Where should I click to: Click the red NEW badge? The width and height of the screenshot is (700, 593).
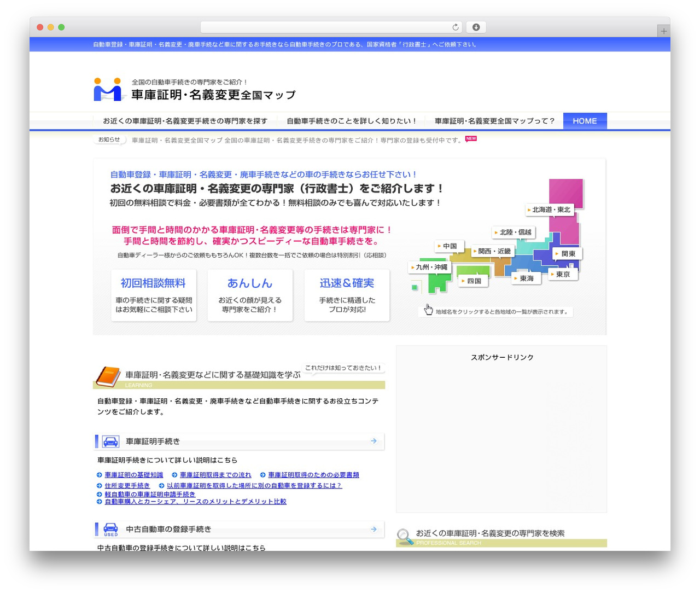[471, 138]
